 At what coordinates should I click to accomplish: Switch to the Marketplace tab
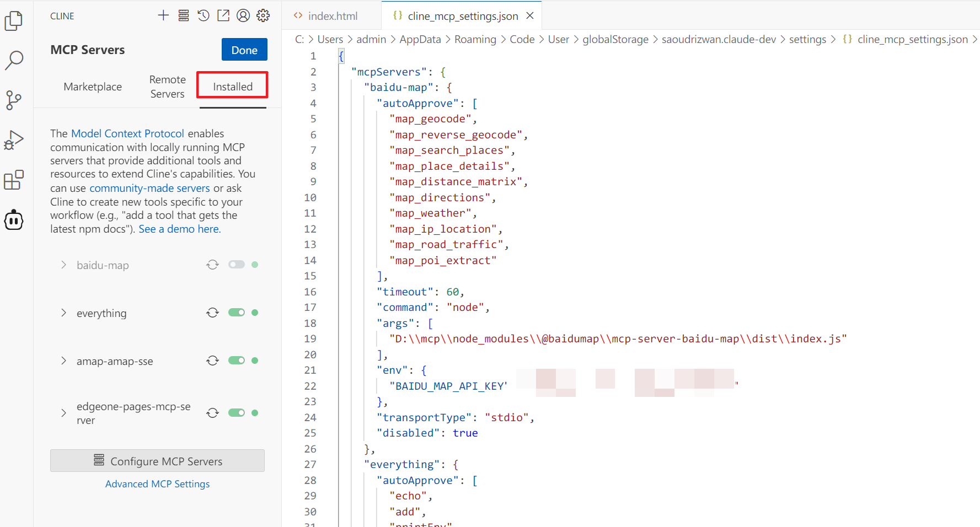93,87
